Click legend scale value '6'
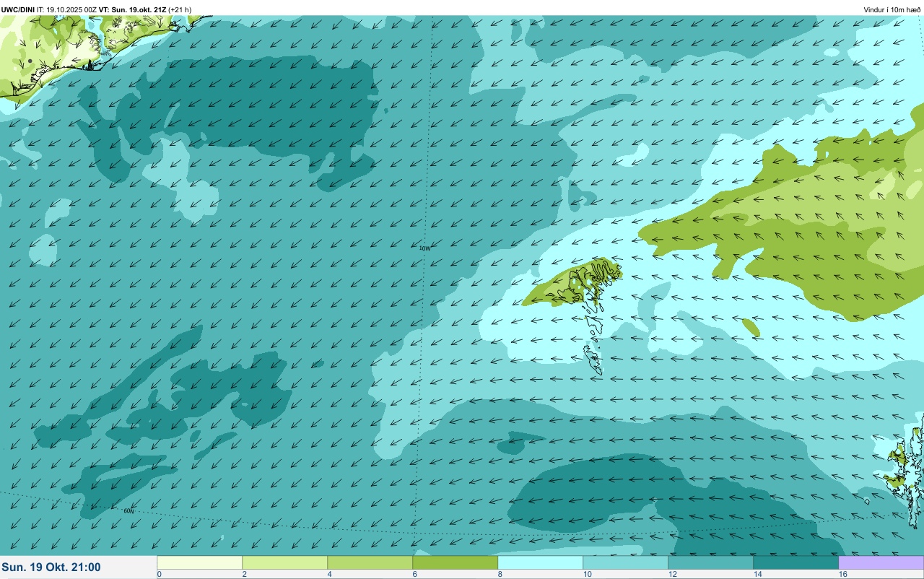The height and width of the screenshot is (579, 924). coord(415,574)
